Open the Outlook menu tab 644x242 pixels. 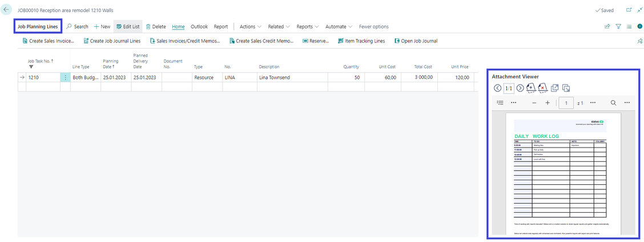[199, 26]
